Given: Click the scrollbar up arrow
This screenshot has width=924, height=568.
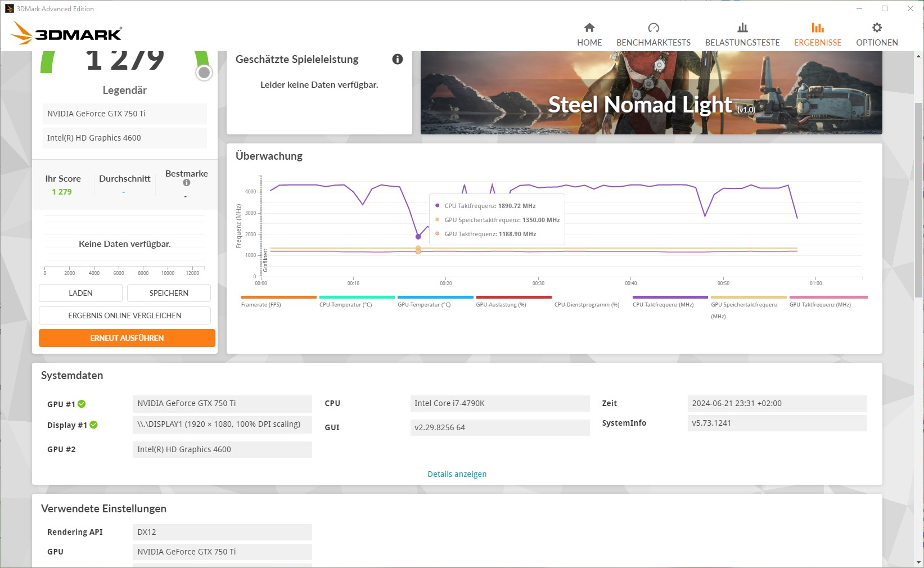Looking at the screenshot, I should click(919, 56).
